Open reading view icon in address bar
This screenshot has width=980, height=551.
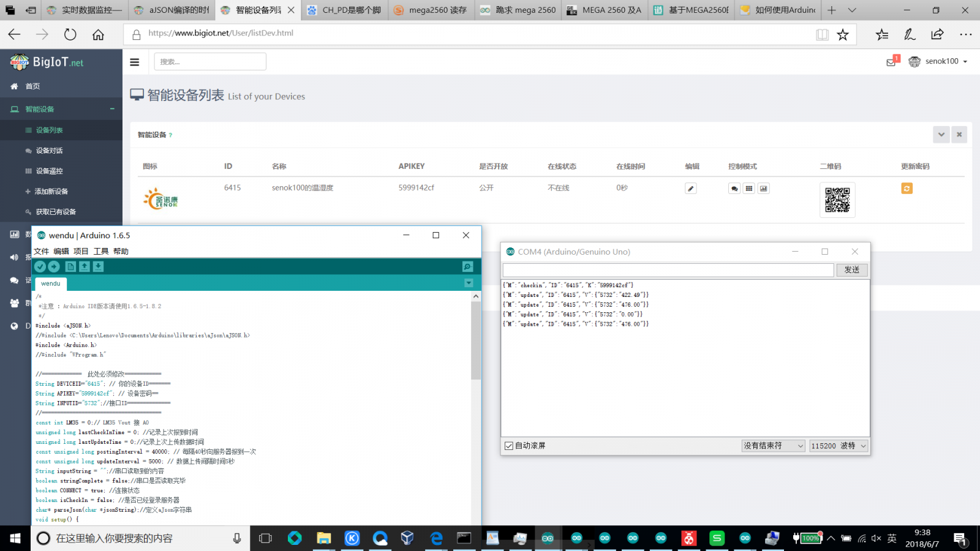click(822, 34)
